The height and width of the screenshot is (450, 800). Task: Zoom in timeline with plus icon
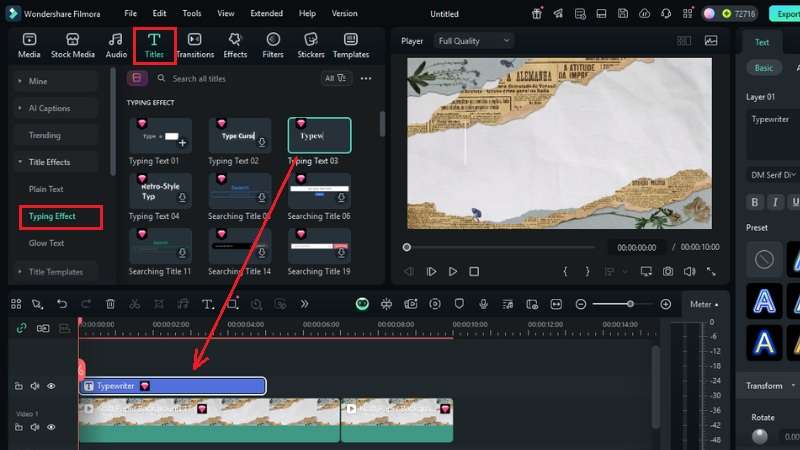pyautogui.click(x=665, y=304)
